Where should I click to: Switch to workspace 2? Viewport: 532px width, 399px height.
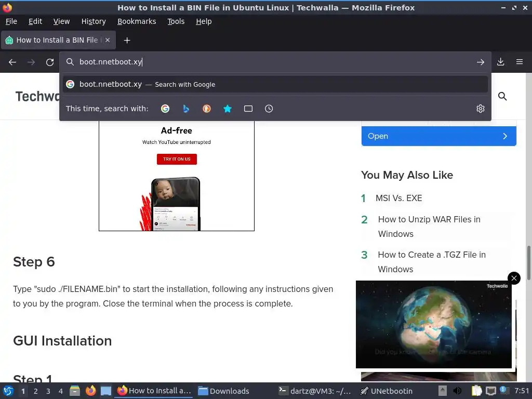click(36, 391)
